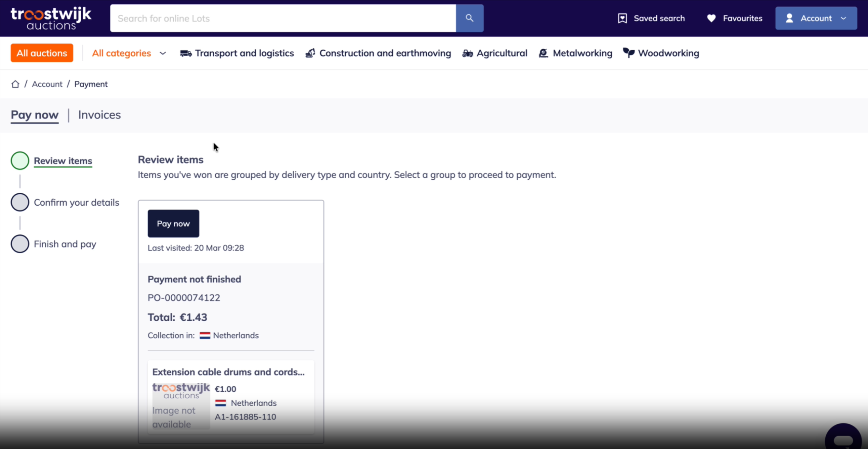Image resolution: width=868 pixels, height=449 pixels.
Task: Open the Account dropdown menu
Action: tap(816, 18)
